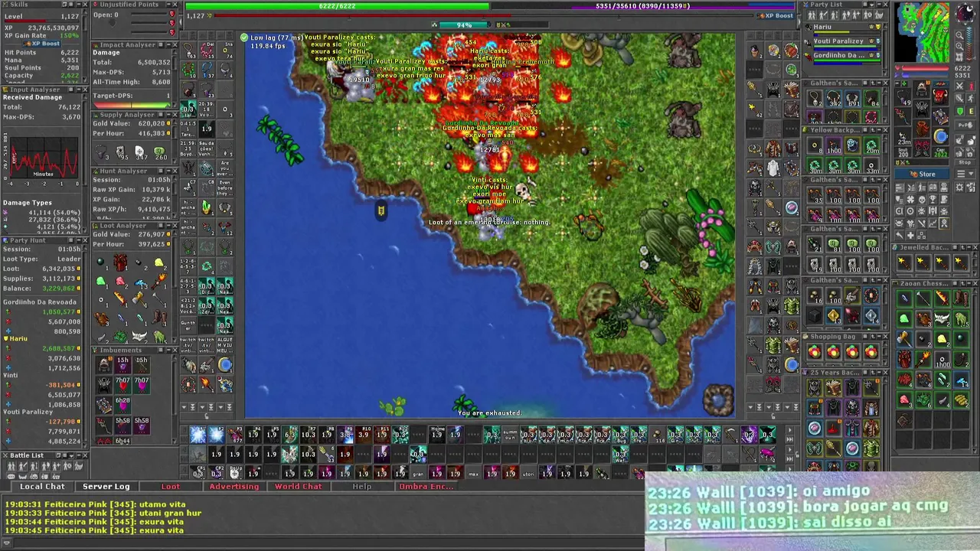Select the blue orb shield equipment slot
980x551 pixels.
(940, 136)
